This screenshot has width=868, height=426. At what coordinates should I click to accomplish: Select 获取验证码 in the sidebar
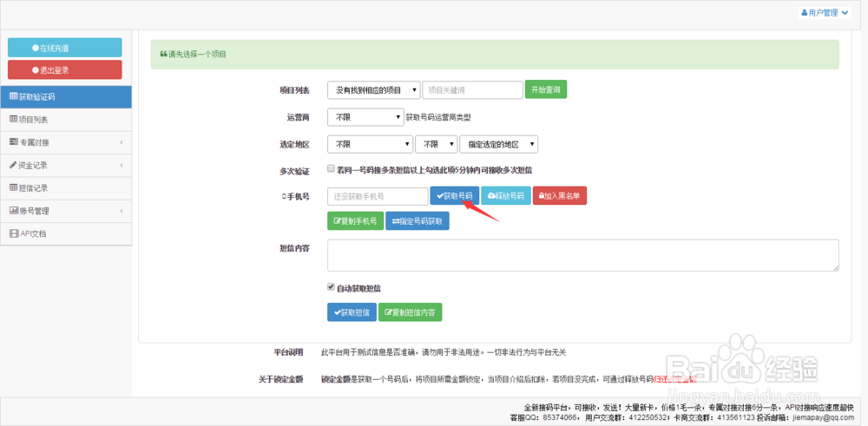coord(66,97)
